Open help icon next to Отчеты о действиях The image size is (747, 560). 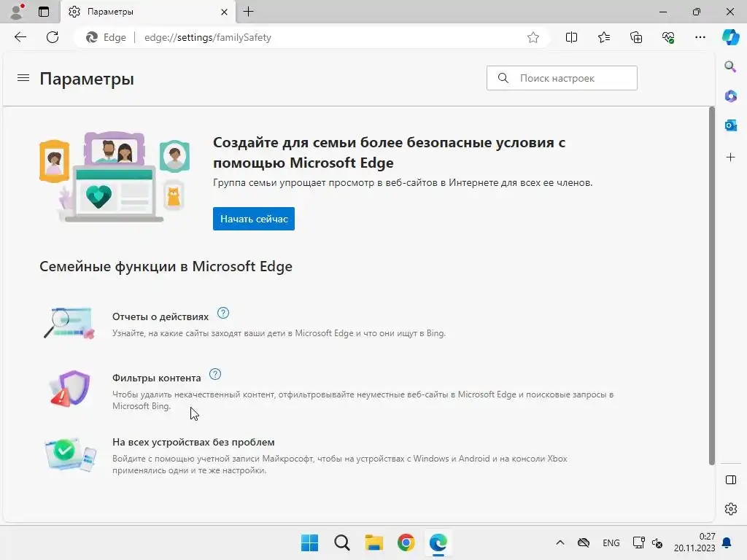coord(223,313)
